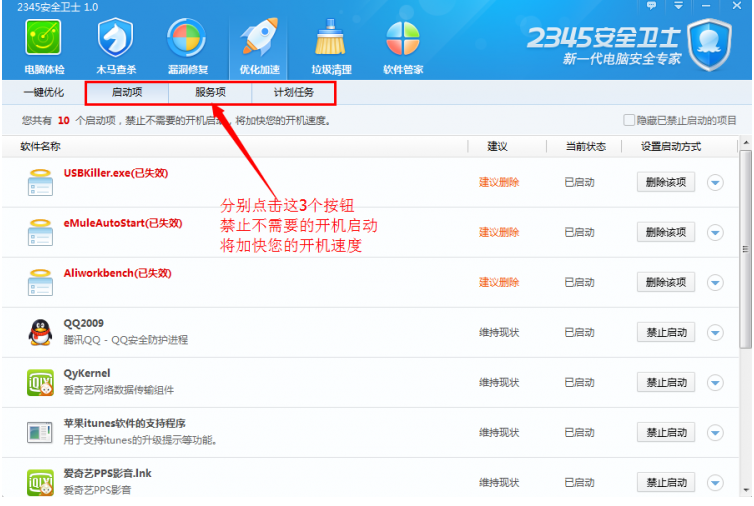Image resolution: width=754 pixels, height=506 pixels.
Task: Select 爱奇艺PPS影音.lnk entry name
Action: [x=107, y=473]
